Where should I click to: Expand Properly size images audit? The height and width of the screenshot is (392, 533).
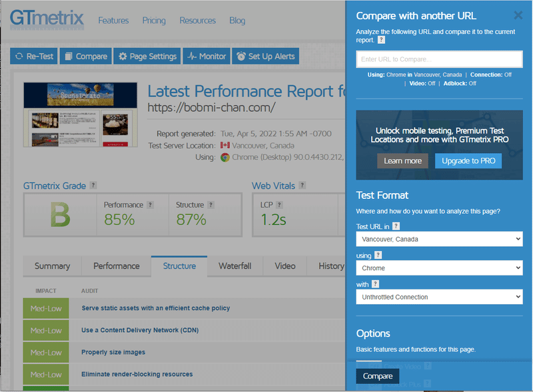click(x=113, y=352)
